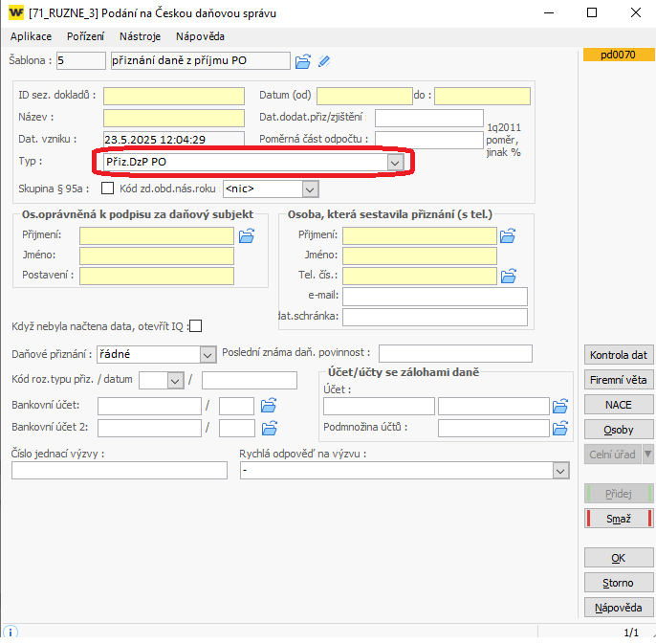The image size is (656, 644).
Task: Click the Podmnožina účtů field
Action: pos(493,428)
